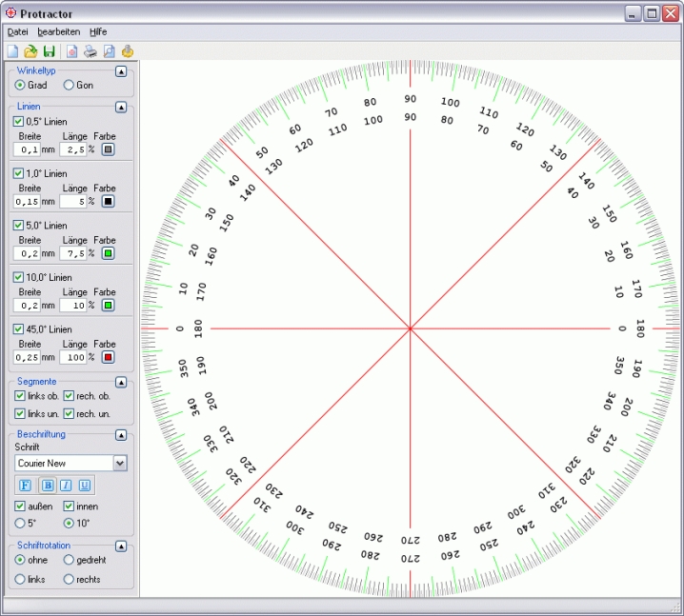Viewport: 684px width, 616px height.
Task: Open print preview with the magnifier icon
Action: pos(109,51)
